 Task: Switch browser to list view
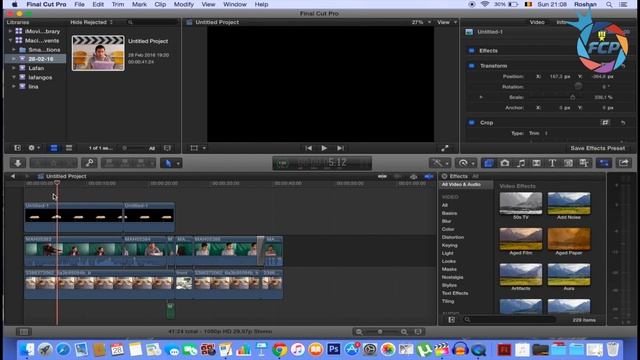(x=69, y=148)
